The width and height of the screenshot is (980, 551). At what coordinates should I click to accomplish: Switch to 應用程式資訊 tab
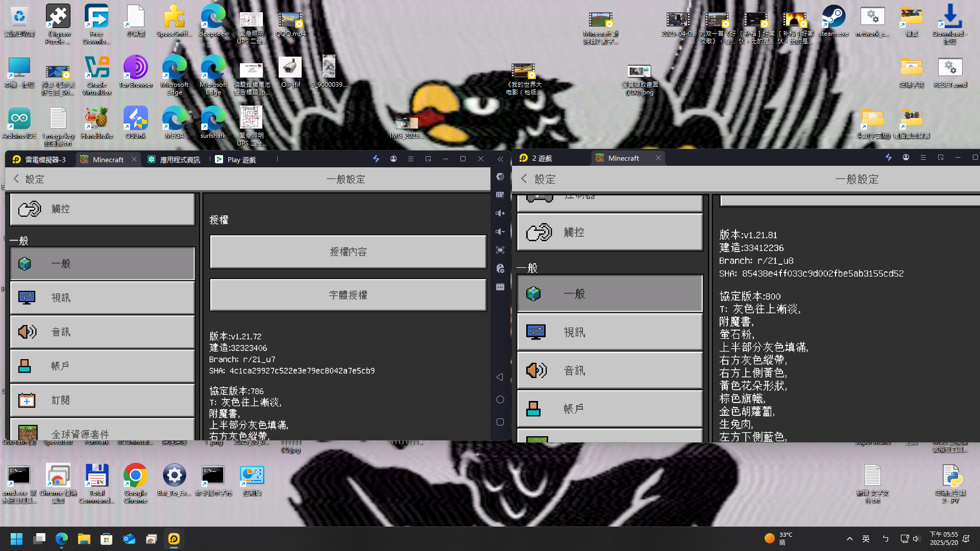(174, 160)
